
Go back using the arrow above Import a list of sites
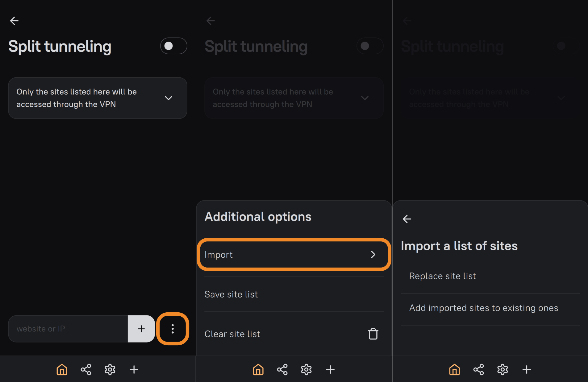pos(407,219)
